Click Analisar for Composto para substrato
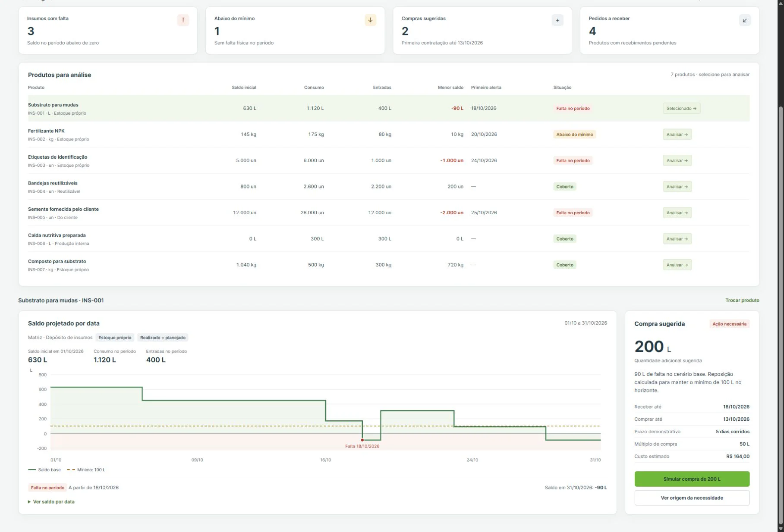The height and width of the screenshot is (532, 784). tap(677, 265)
